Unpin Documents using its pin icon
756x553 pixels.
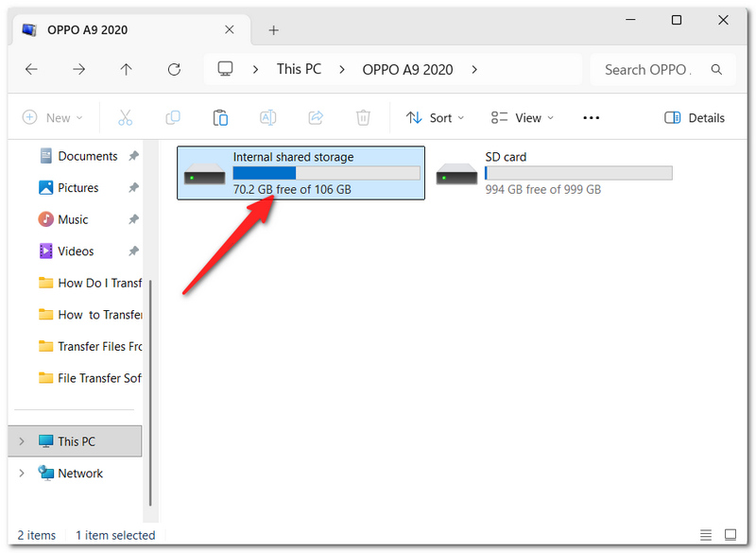[133, 156]
